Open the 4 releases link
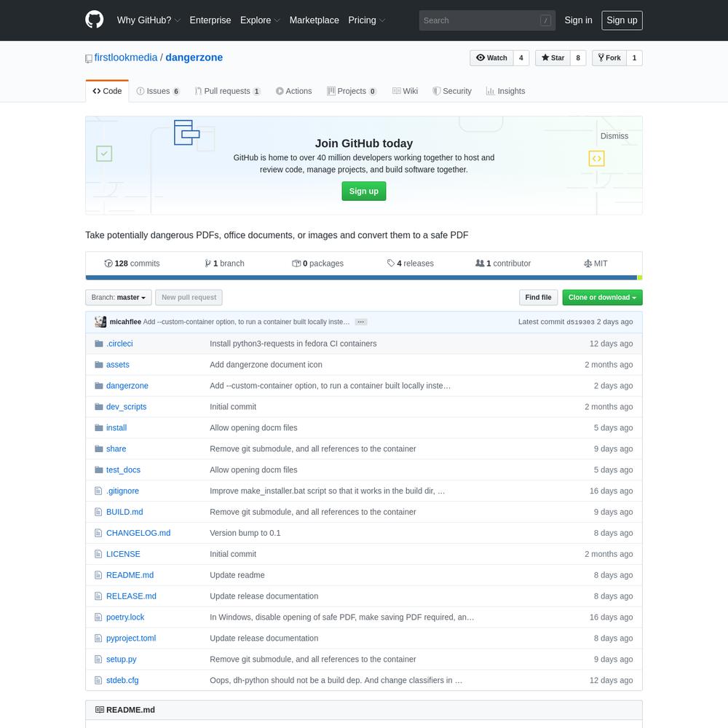 tap(411, 264)
